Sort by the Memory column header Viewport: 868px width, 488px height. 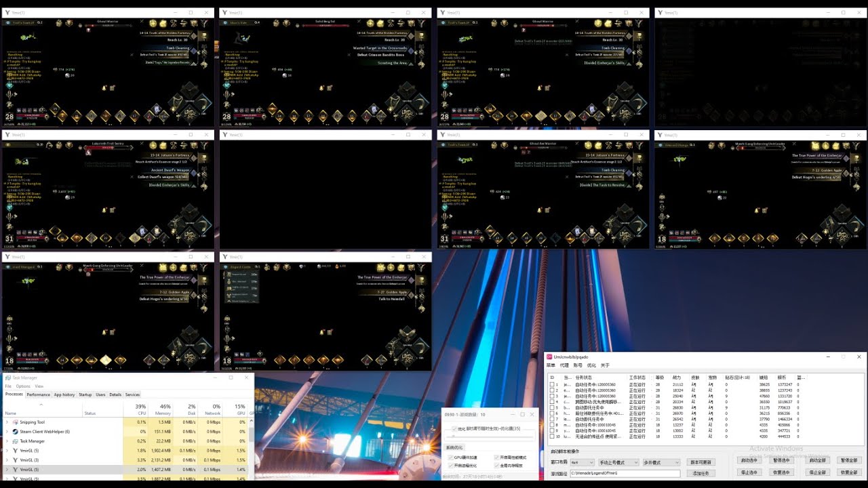click(x=160, y=409)
